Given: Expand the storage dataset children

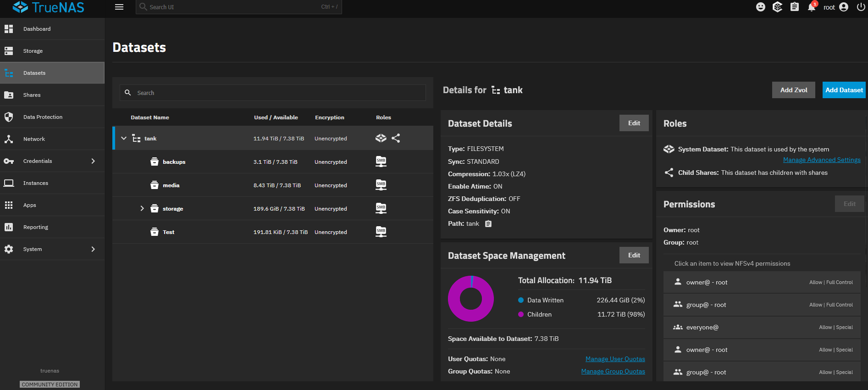Looking at the screenshot, I should click(x=142, y=208).
